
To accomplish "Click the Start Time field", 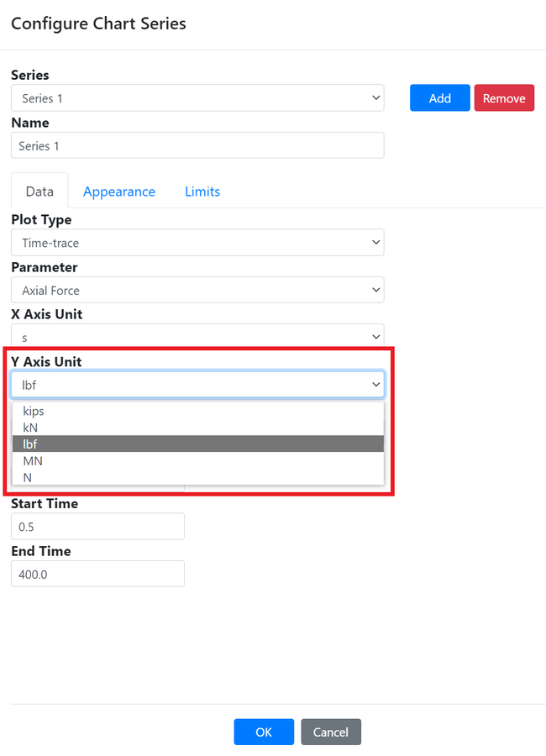I will [x=97, y=526].
